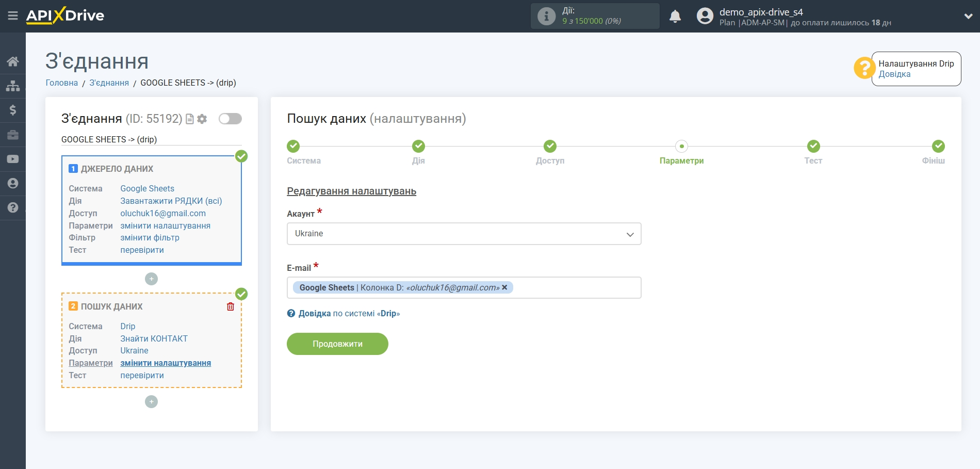Open the hamburger menu

click(x=13, y=16)
